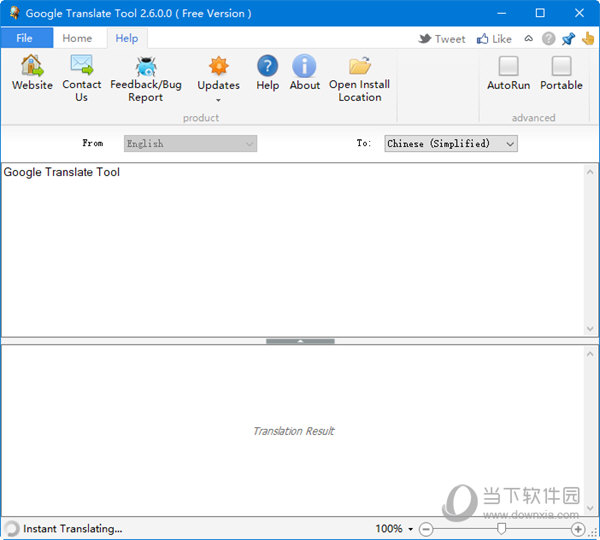The height and width of the screenshot is (540, 600).
Task: Click the Translation Result pane
Action: click(x=293, y=431)
